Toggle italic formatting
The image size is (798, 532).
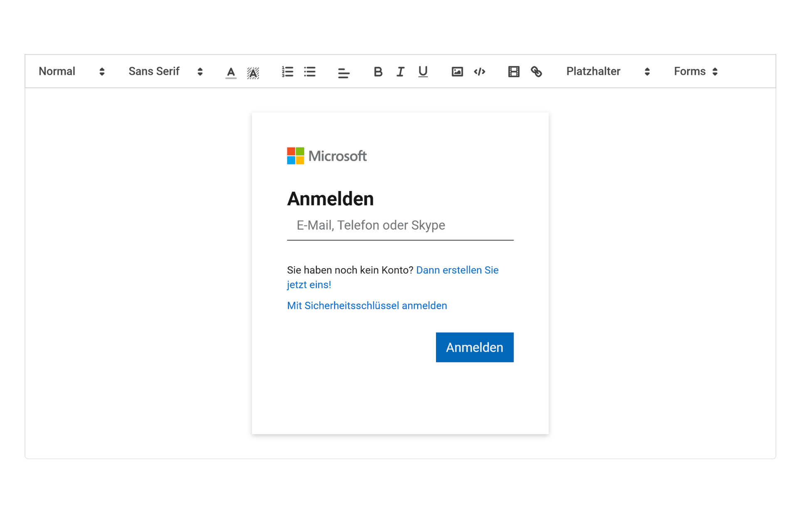[x=400, y=72]
